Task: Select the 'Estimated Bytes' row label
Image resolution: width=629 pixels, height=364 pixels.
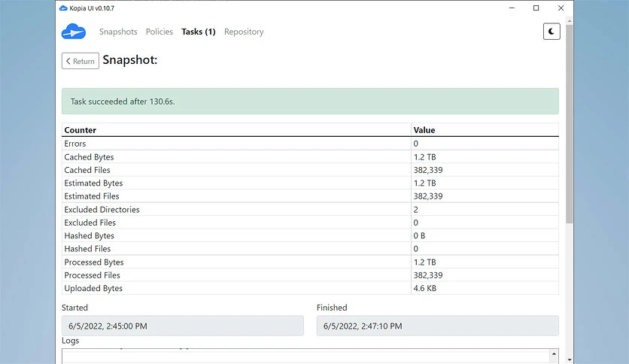Action: click(x=93, y=183)
